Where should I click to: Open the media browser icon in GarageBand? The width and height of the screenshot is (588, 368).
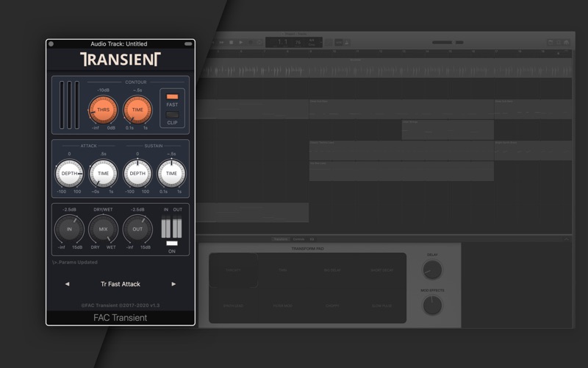(x=566, y=43)
